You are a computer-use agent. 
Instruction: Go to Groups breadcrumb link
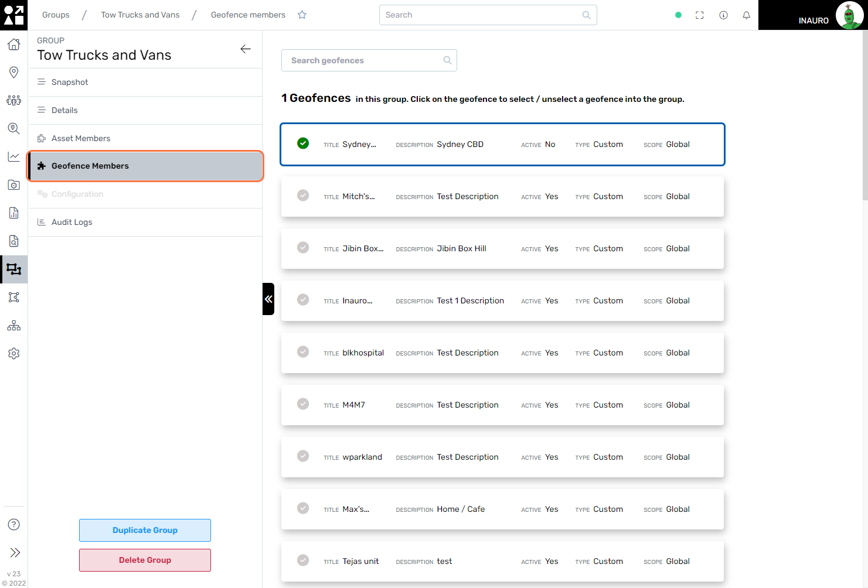[x=56, y=15]
